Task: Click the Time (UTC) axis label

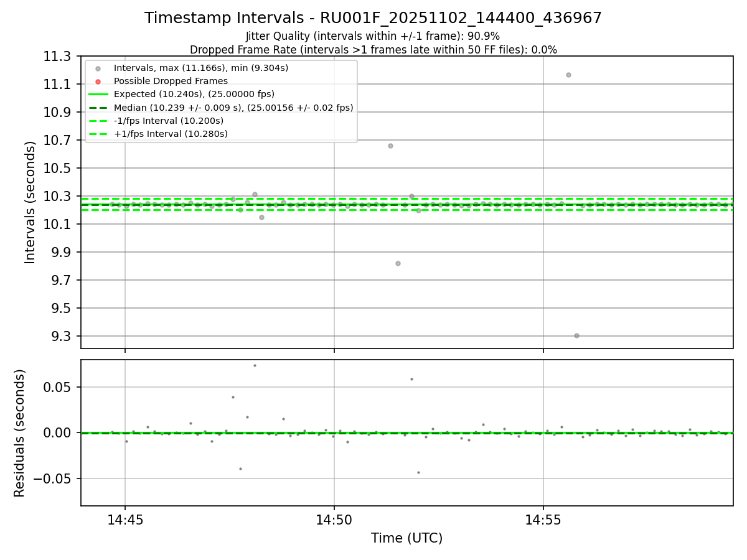Action: tap(407, 538)
